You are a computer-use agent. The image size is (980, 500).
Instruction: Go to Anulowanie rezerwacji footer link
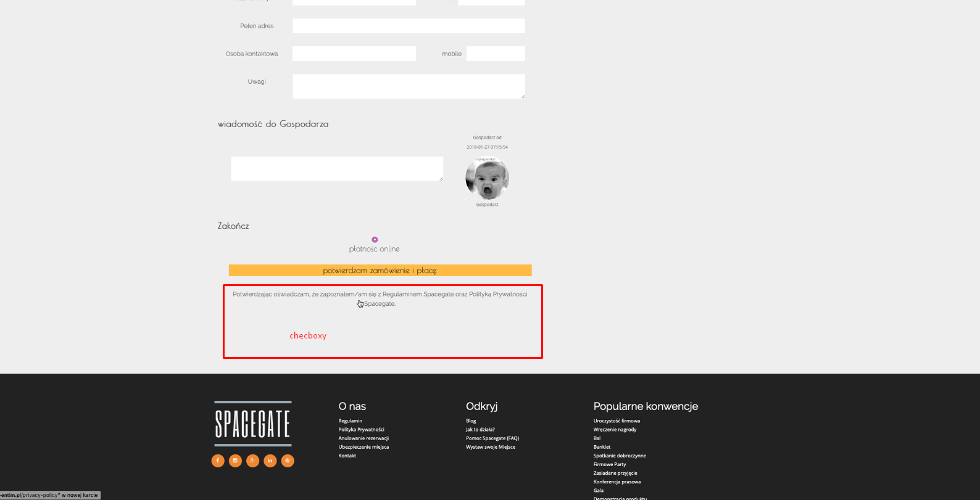tap(363, 438)
